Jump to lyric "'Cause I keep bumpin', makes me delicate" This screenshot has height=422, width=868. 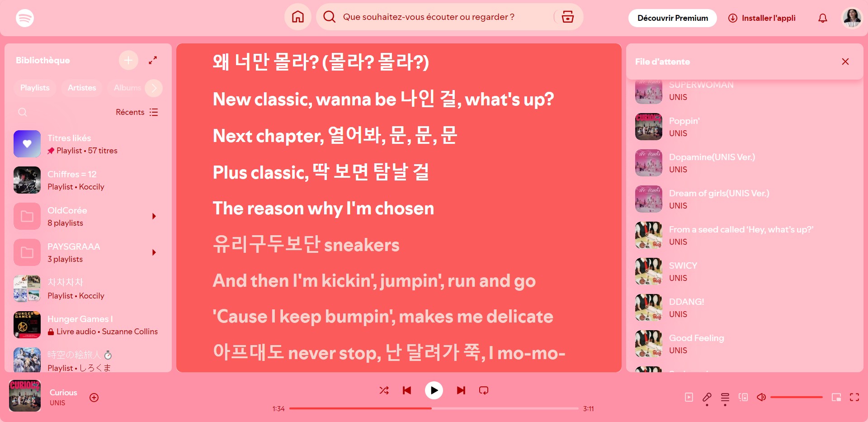point(383,317)
